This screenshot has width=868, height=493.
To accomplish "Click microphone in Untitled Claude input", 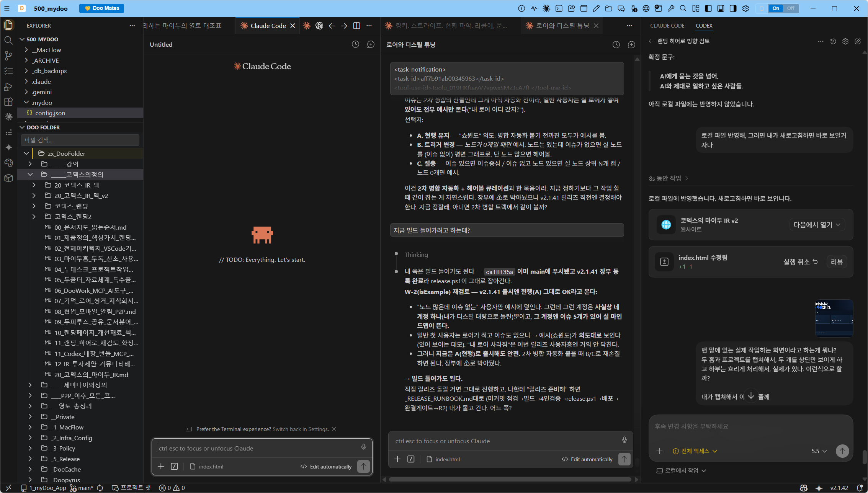I will pyautogui.click(x=363, y=447).
